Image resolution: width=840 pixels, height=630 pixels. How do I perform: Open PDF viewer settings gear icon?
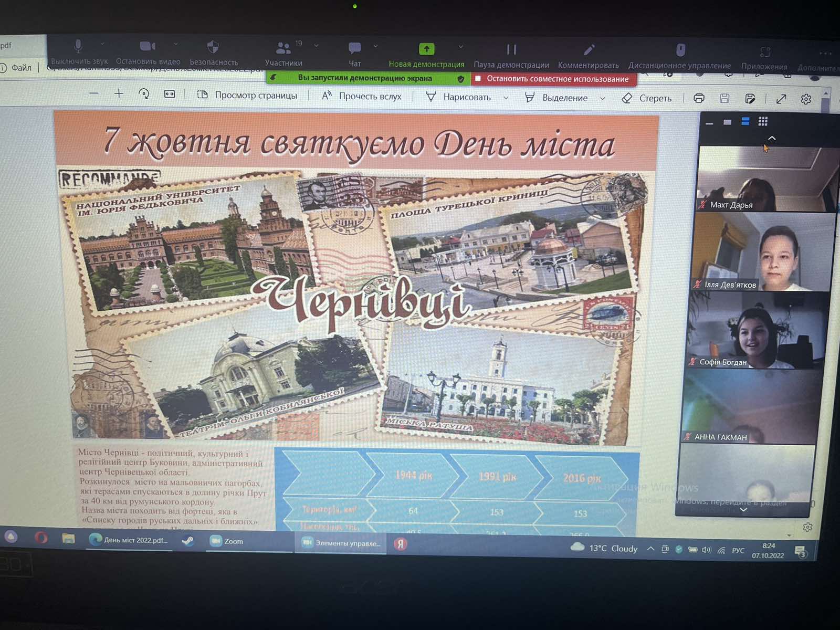(806, 99)
